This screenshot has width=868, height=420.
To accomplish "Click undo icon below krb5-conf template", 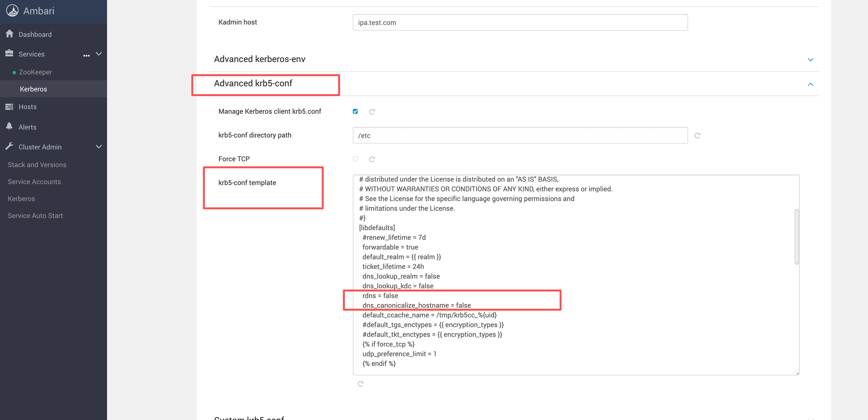I will [361, 384].
